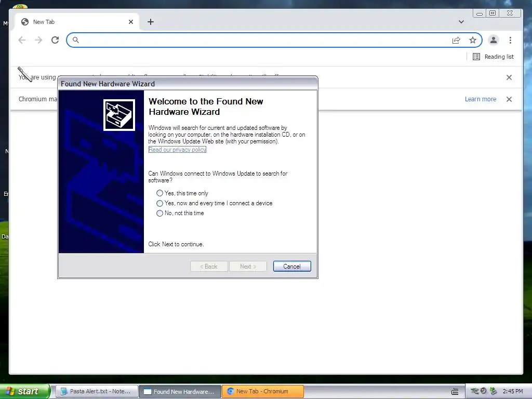Go back in Chromium browser history
Image resolution: width=532 pixels, height=399 pixels.
click(22, 40)
